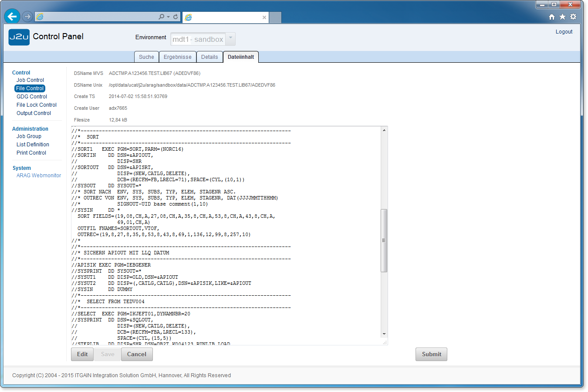Expand the Environment dropdown
Image resolution: width=588 pixels, height=392 pixels.
pyautogui.click(x=231, y=38)
